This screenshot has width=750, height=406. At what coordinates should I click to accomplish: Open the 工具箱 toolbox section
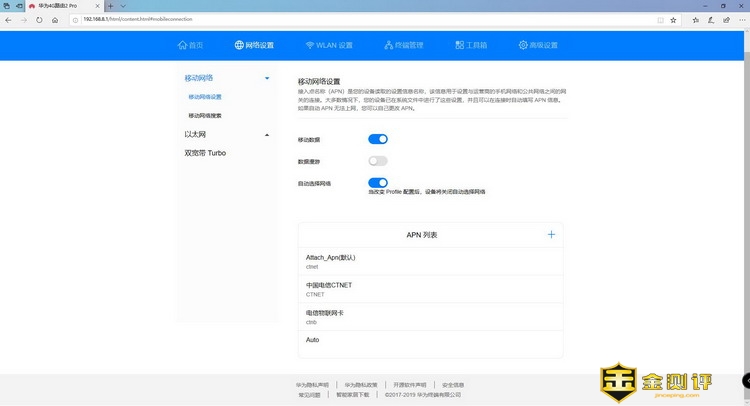(x=470, y=45)
